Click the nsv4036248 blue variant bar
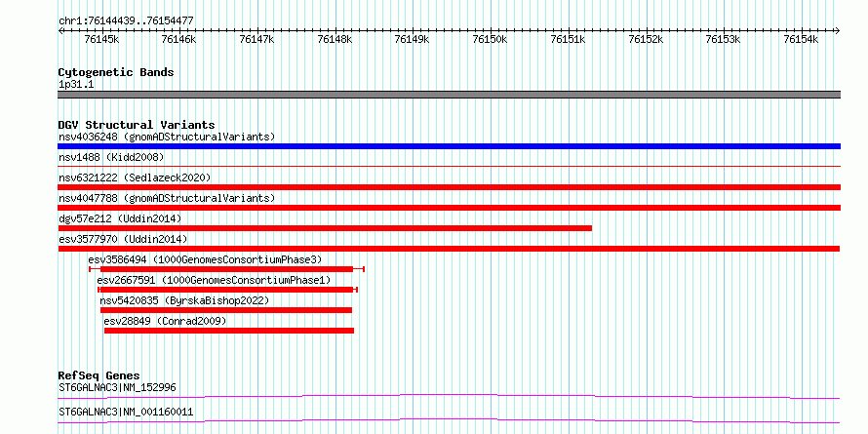Viewport: 868px width, 434px height. click(x=449, y=146)
